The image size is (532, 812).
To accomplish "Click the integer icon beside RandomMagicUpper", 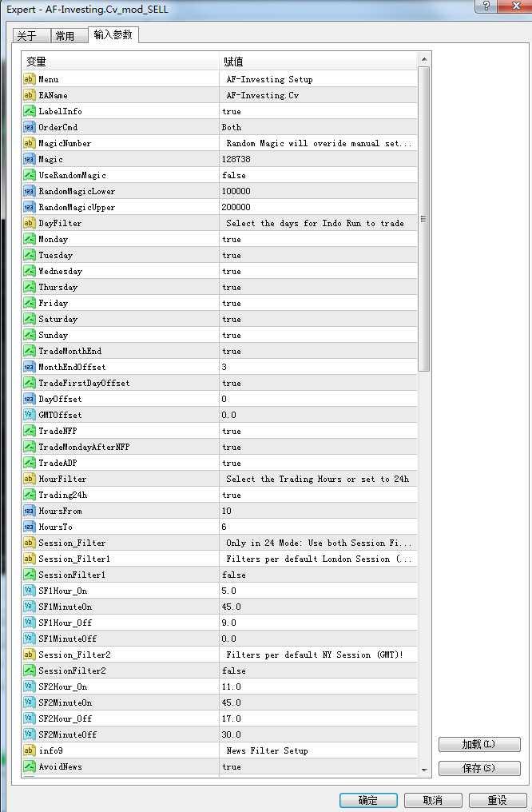I will (x=29, y=207).
